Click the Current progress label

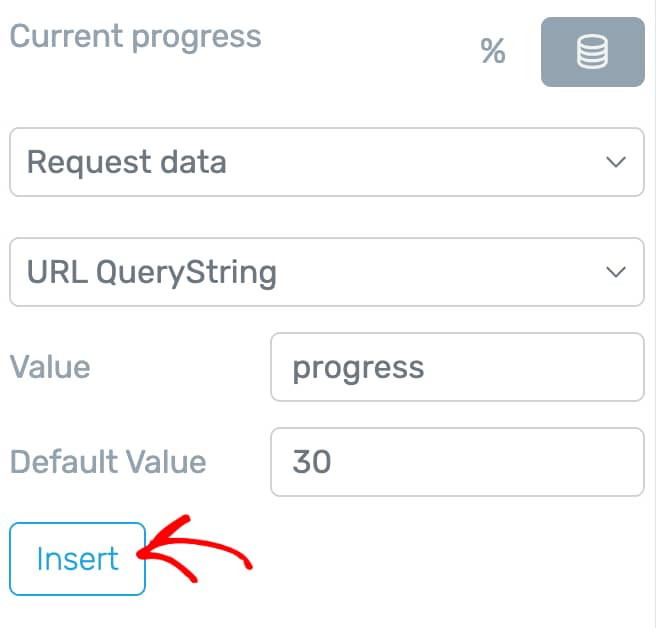135,37
